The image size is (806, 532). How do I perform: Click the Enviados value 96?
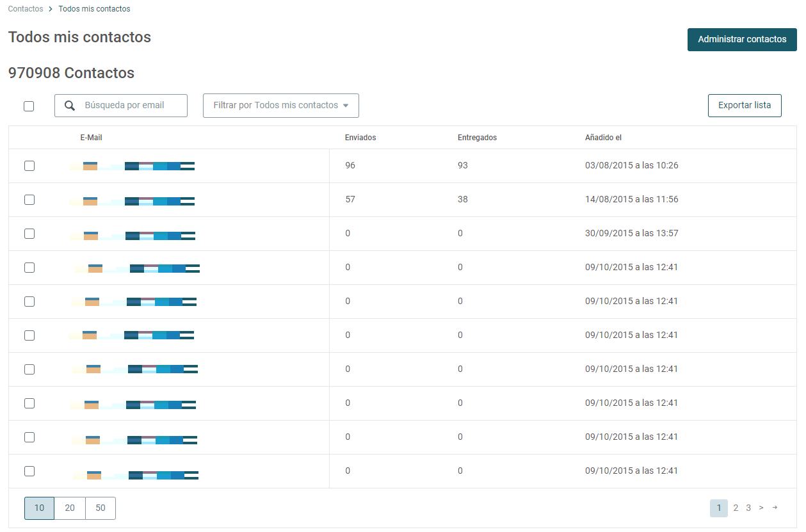tap(350, 165)
